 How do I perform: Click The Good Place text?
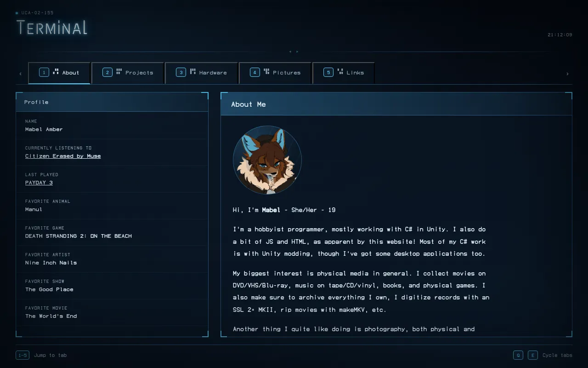[x=49, y=289]
